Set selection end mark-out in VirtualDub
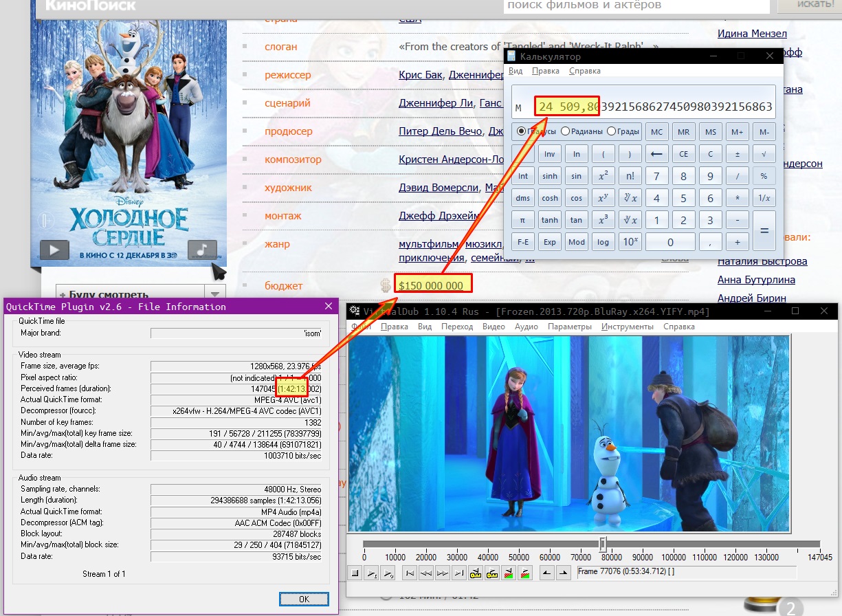Viewport: 842px width, 616px height. tap(564, 573)
